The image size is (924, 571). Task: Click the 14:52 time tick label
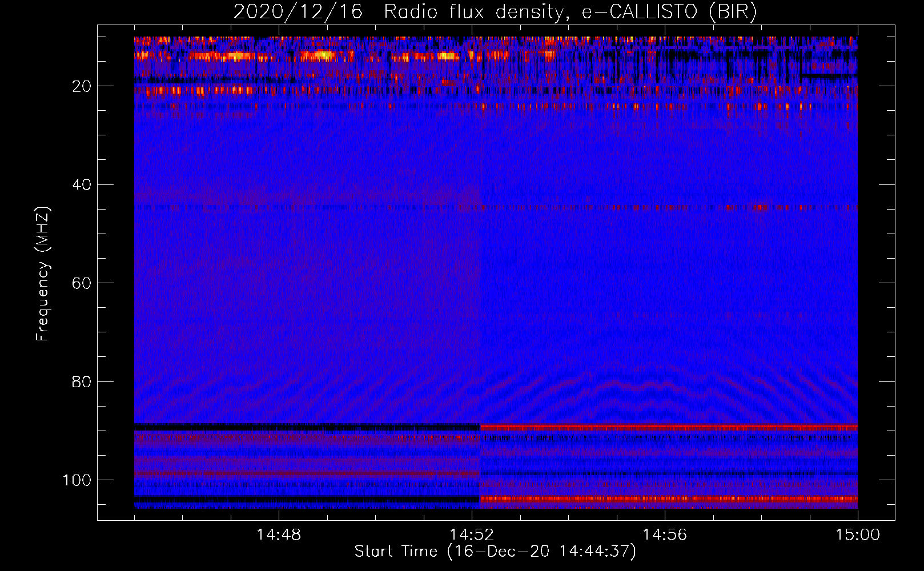[x=472, y=535]
